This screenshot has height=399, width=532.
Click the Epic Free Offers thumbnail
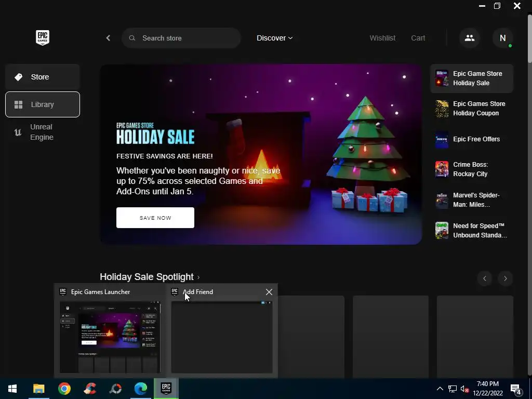click(x=442, y=139)
